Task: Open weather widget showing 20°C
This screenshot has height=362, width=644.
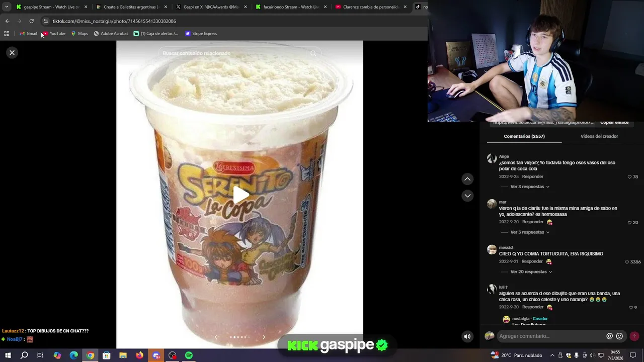Action: pos(517,355)
